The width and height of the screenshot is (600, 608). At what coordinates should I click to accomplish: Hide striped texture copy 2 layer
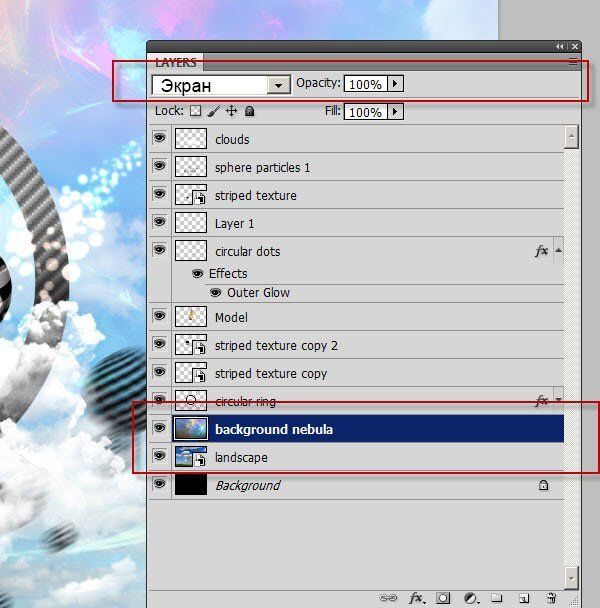click(159, 344)
